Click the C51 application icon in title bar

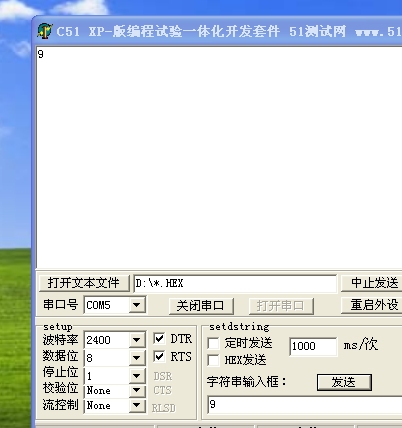click(x=44, y=31)
